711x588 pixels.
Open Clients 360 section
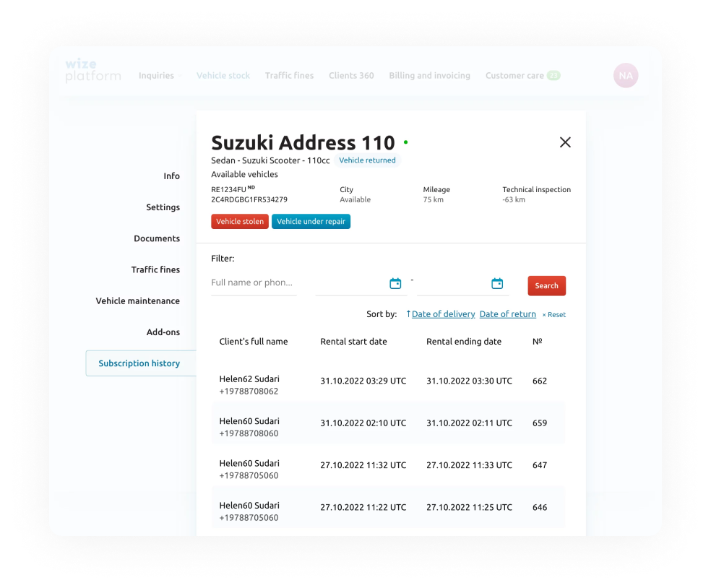click(351, 76)
